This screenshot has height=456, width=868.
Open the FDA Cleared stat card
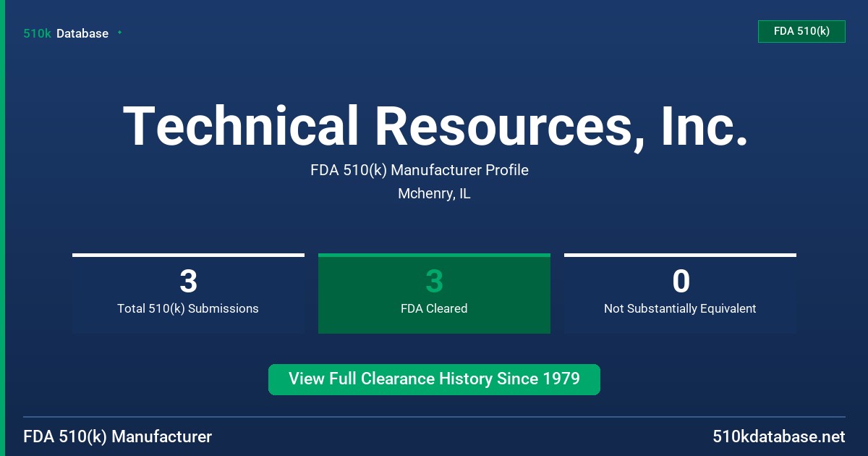[434, 293]
